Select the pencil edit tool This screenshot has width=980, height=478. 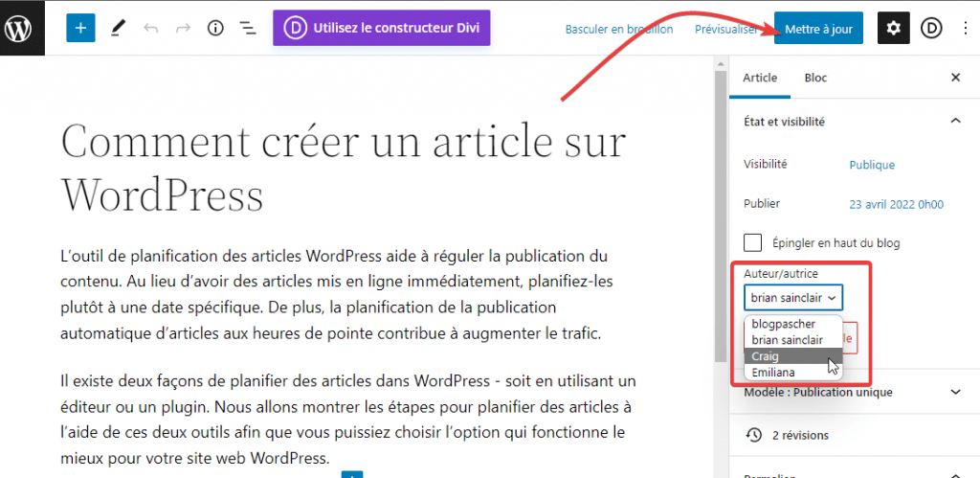118,28
